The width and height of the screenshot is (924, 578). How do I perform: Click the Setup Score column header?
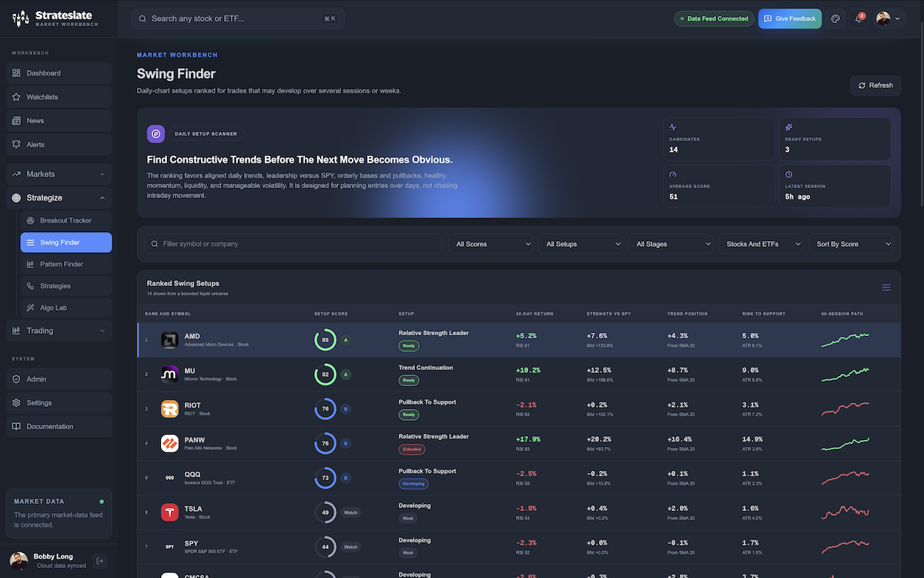pos(331,314)
